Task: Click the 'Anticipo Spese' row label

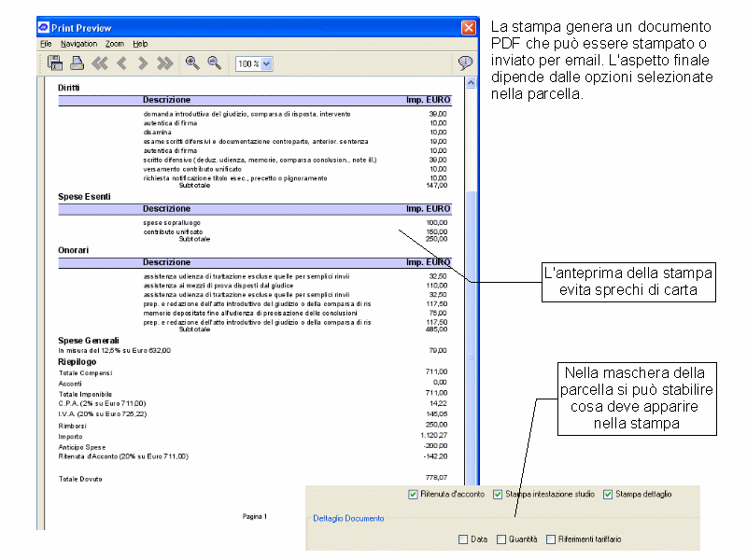Action: [82, 447]
